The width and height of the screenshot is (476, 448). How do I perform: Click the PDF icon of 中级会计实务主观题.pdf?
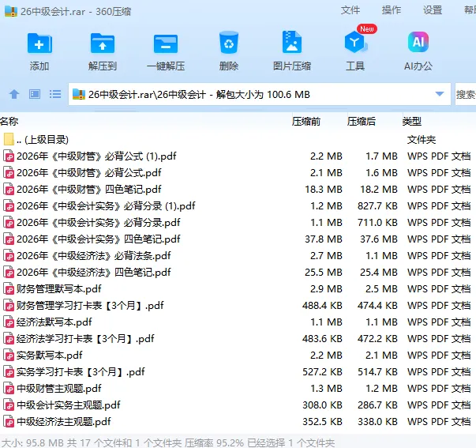click(9, 405)
